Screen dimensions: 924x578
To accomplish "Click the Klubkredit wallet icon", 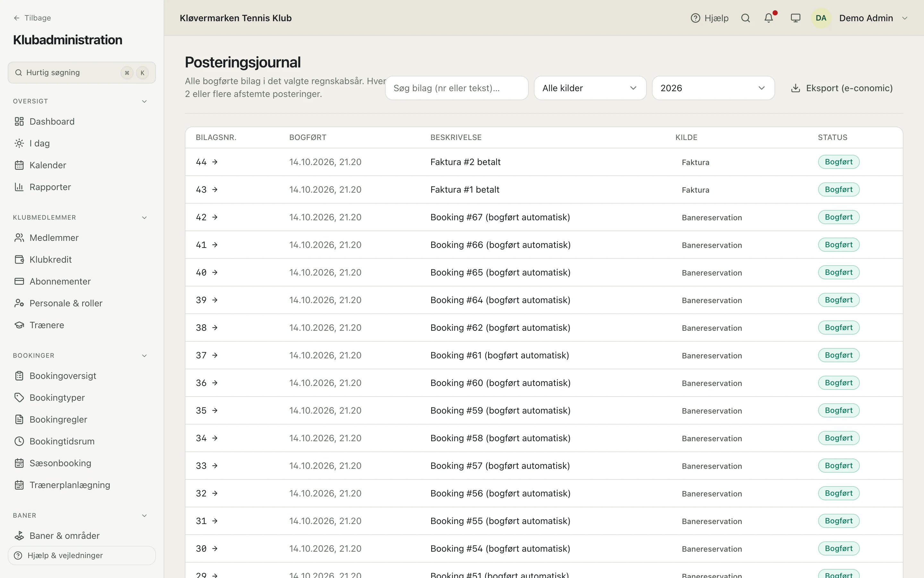I will [x=19, y=259].
